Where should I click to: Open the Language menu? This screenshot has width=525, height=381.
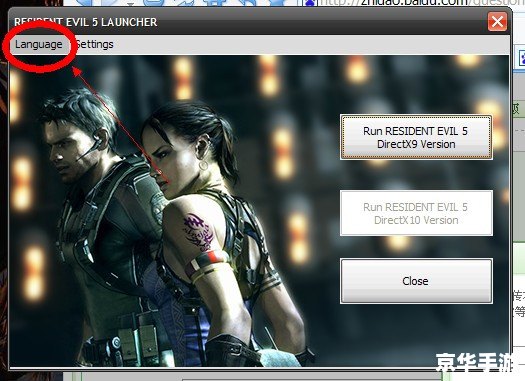[39, 44]
